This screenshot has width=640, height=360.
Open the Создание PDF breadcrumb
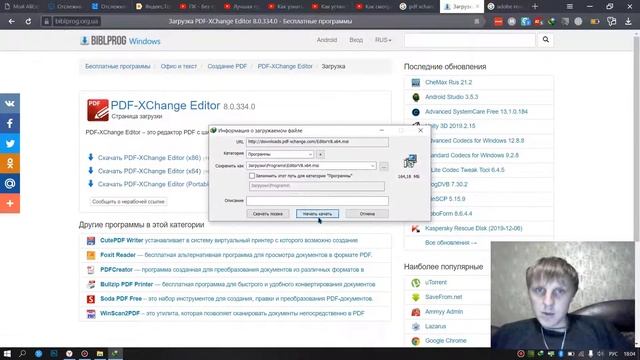(227, 66)
